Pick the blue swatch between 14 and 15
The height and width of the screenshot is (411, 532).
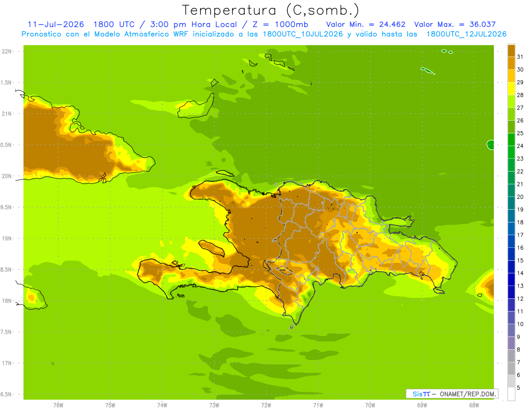pyautogui.click(x=511, y=267)
